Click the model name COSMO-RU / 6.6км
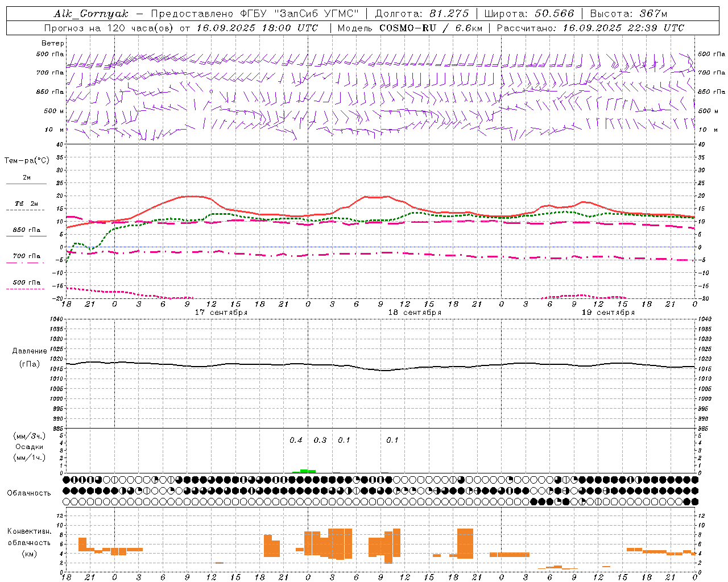 tap(431, 28)
